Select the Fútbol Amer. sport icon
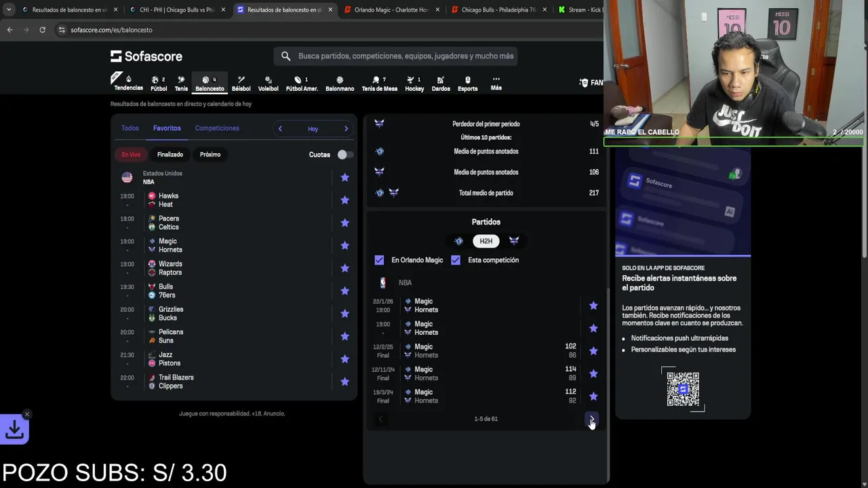This screenshot has height=488, width=868. pos(302,83)
